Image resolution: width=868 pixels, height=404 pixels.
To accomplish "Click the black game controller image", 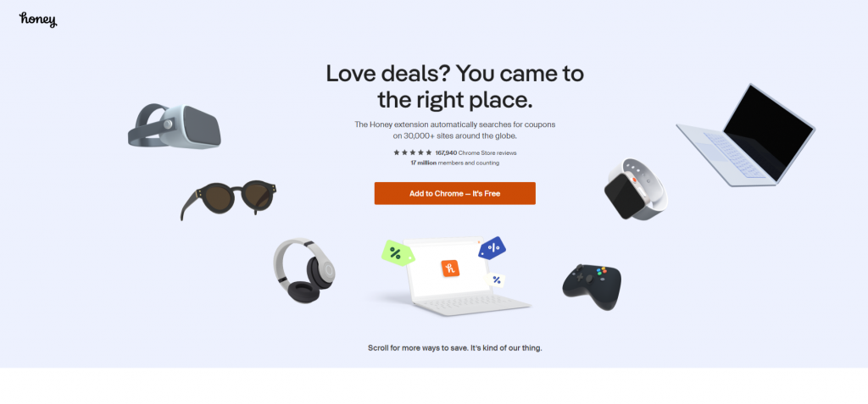I will pyautogui.click(x=592, y=286).
